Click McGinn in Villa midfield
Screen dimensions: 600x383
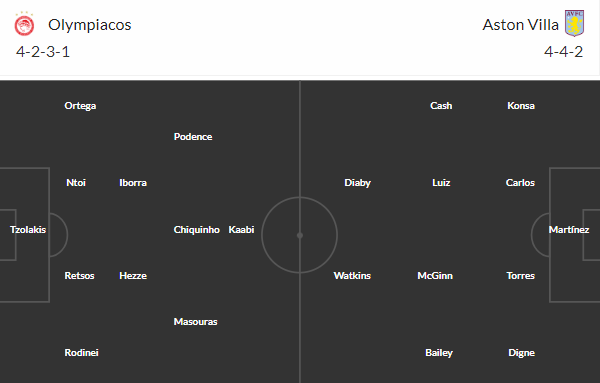point(435,275)
